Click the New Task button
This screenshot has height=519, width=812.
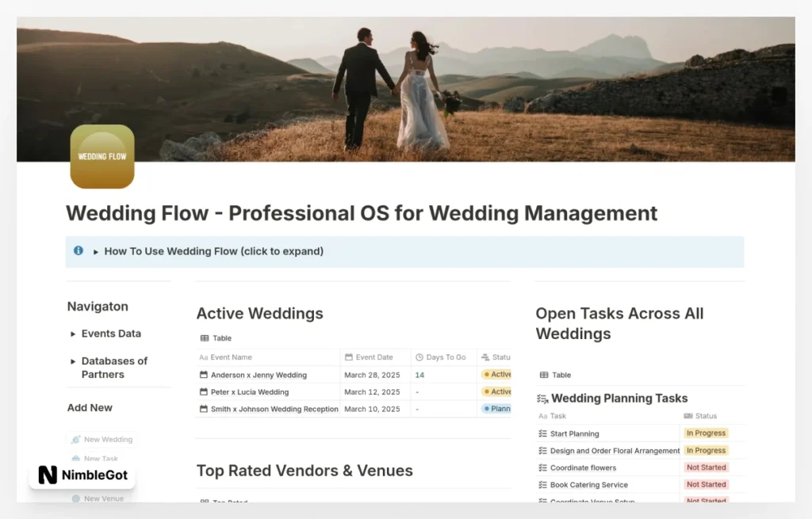coord(95,459)
